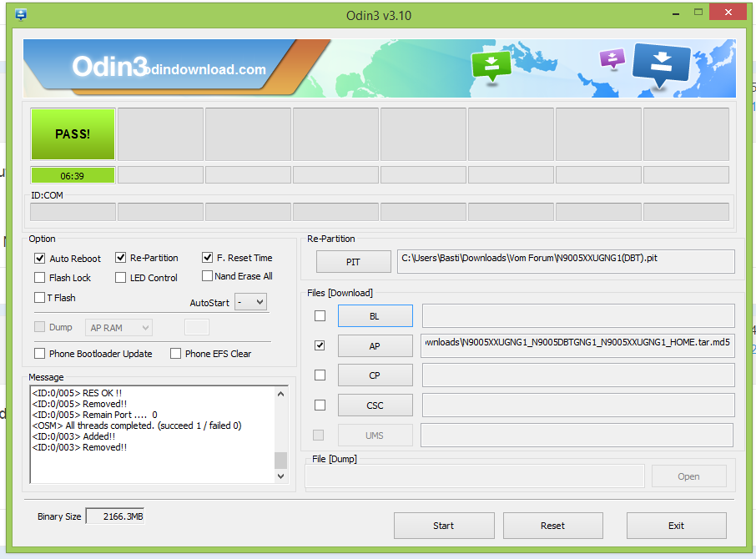Uncheck the AP file checkbox

click(320, 345)
